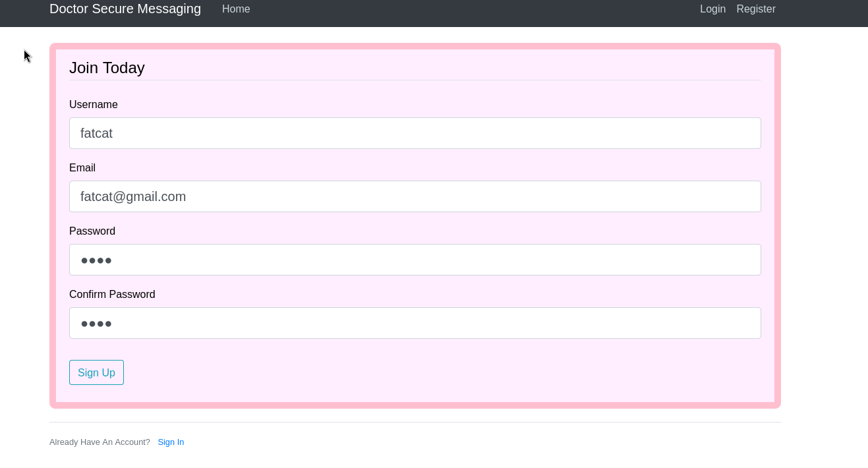Image resolution: width=868 pixels, height=468 pixels.
Task: Open the Register navbar item
Action: 755,9
